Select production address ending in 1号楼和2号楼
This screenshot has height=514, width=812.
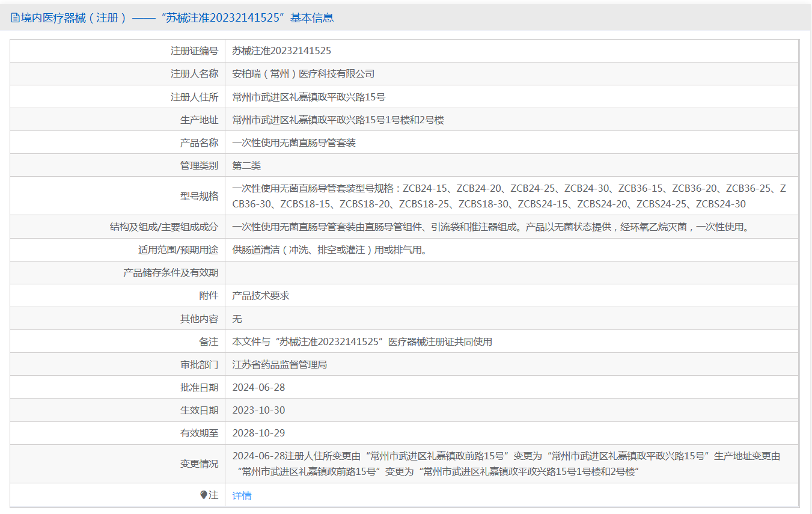(338, 120)
